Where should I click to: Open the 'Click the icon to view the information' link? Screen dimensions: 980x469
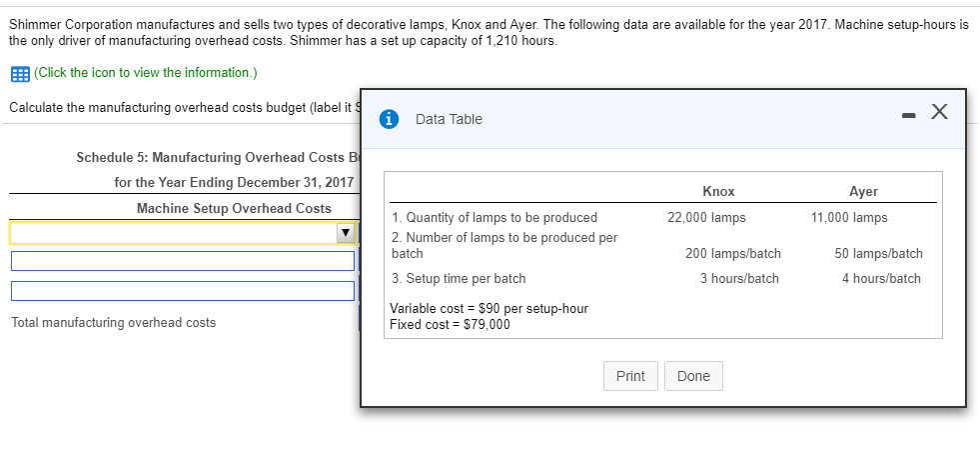[146, 73]
